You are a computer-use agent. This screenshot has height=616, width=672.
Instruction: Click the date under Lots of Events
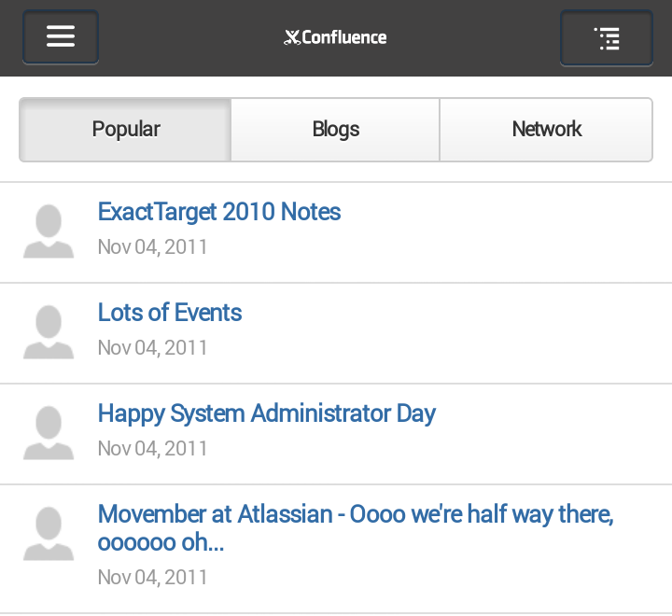click(x=152, y=348)
